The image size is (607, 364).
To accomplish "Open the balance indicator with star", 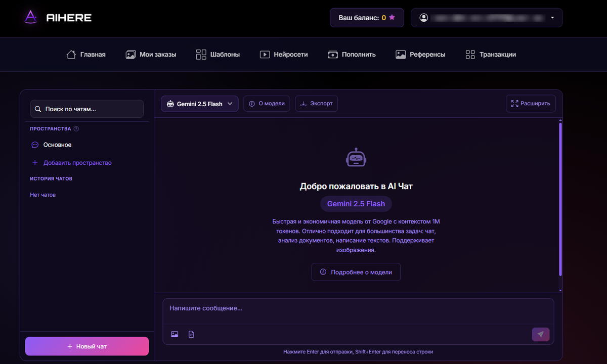I will 367,18.
